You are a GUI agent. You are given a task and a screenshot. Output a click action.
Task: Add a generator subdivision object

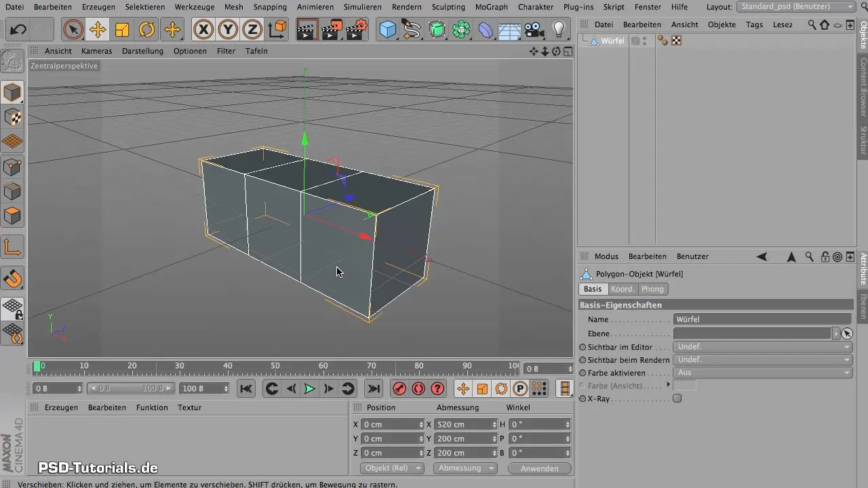(437, 30)
